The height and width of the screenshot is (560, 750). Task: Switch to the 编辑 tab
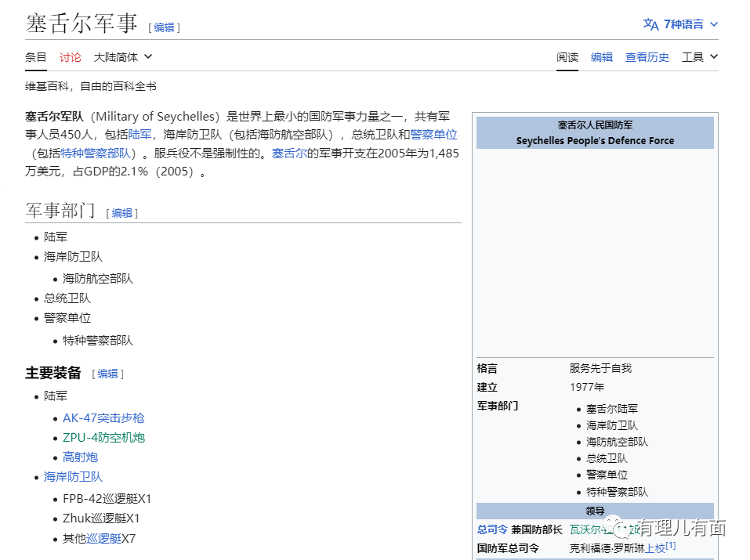pos(601,56)
